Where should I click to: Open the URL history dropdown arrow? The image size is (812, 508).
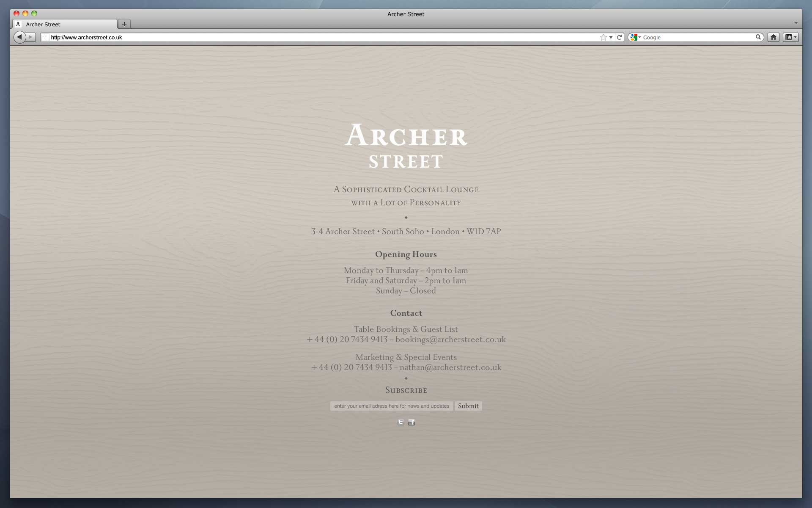pos(611,37)
